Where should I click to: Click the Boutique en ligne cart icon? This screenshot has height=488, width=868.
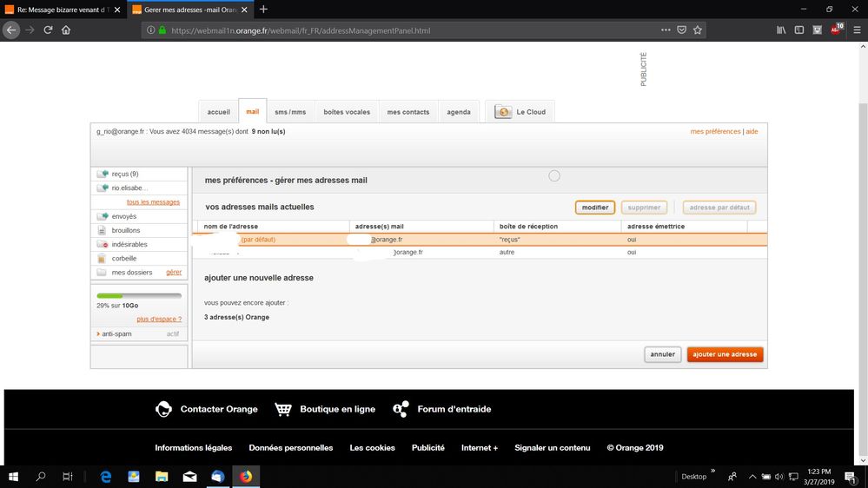[283, 409]
